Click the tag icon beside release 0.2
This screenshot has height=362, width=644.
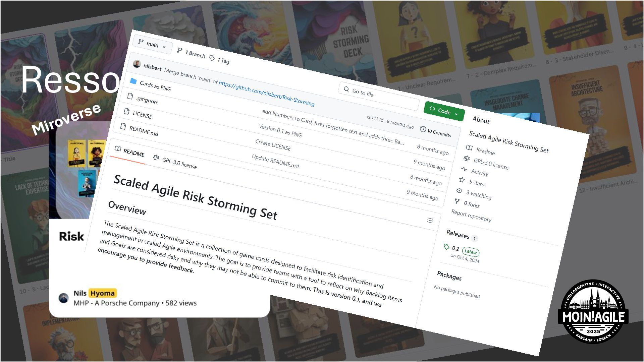(446, 247)
